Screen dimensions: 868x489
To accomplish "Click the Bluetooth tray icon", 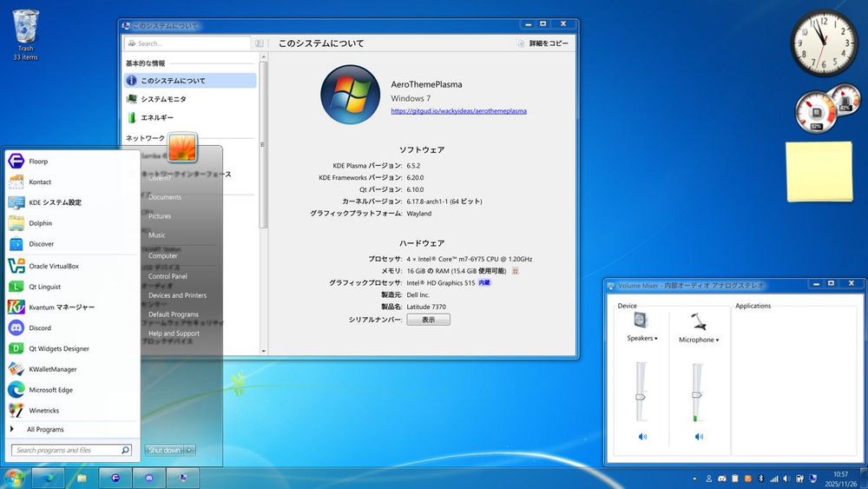I will pos(760,479).
